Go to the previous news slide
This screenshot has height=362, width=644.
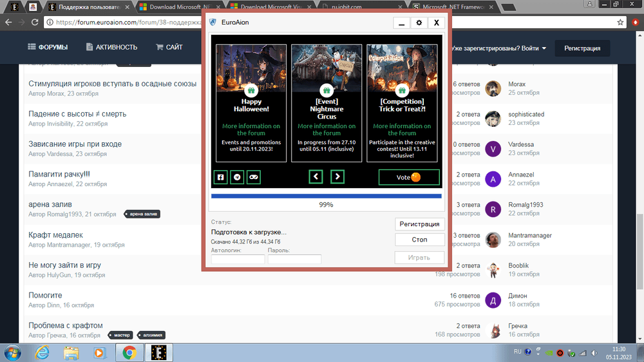click(x=316, y=176)
